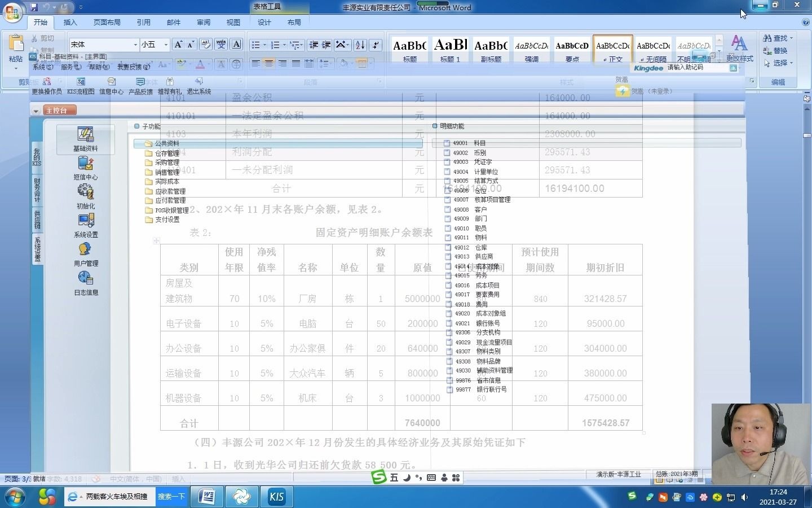Switch to Word 插入 ribbon tab
812x508 pixels.
pyautogui.click(x=70, y=23)
